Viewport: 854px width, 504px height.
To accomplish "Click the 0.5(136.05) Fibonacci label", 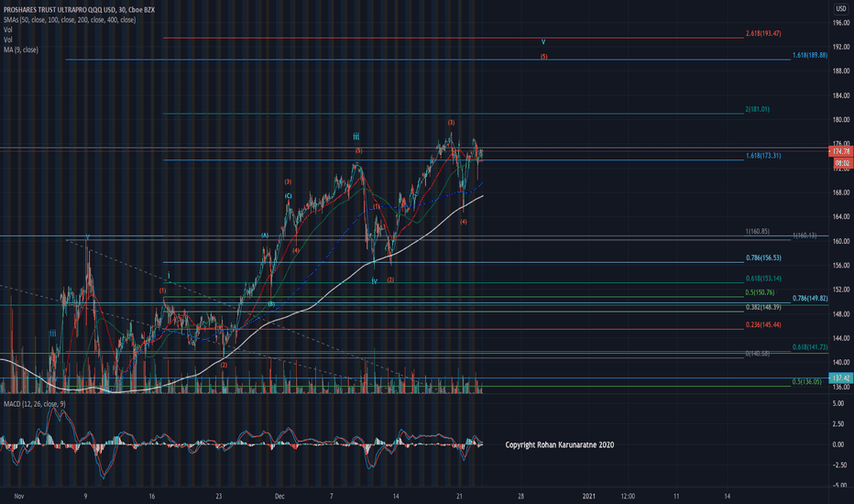I will (806, 381).
